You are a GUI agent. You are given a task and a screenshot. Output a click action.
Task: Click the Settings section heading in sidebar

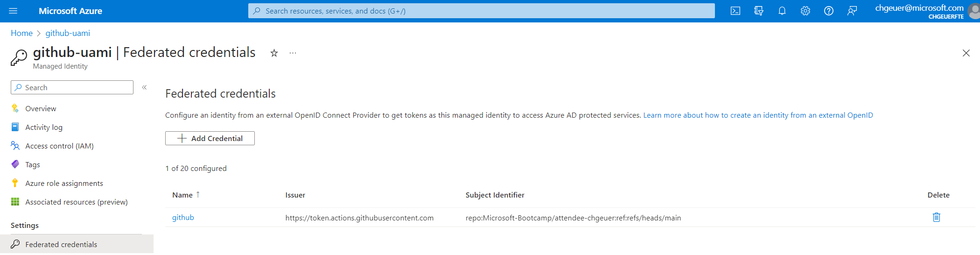pos(25,226)
